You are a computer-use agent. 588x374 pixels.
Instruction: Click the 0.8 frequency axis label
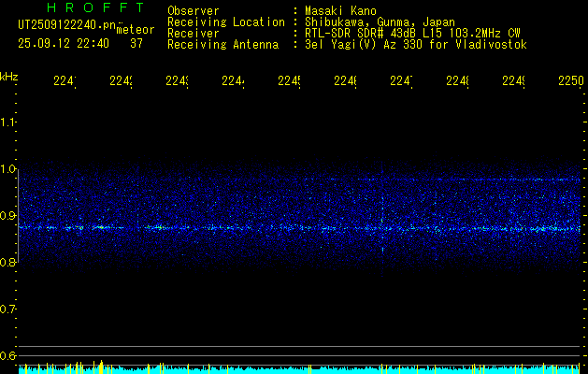(8, 262)
